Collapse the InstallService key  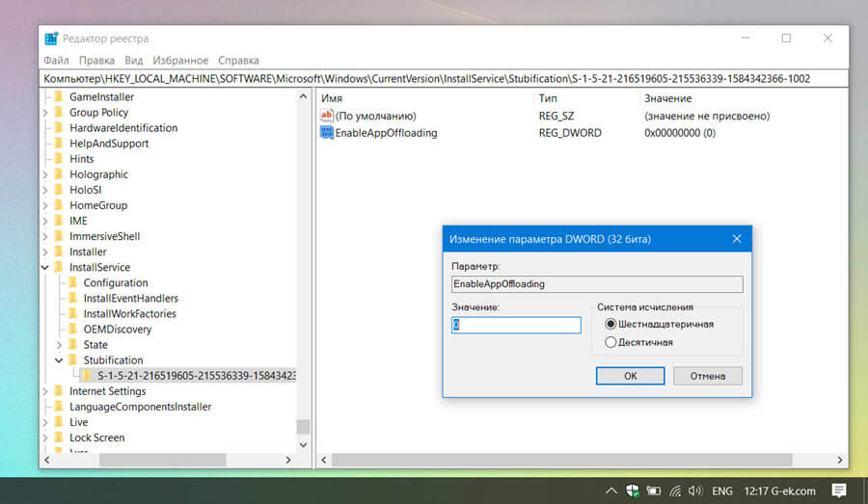click(45, 267)
